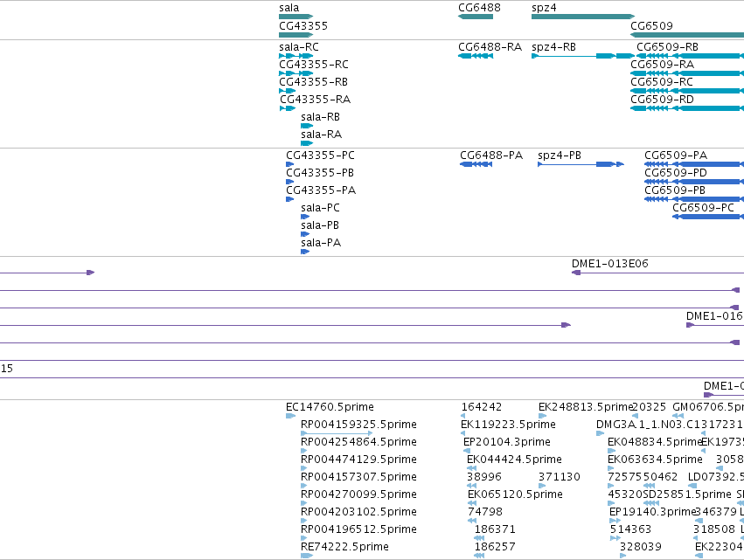This screenshot has width=744, height=560.
Task: Select the spz4 gene bar
Action: coord(582,17)
